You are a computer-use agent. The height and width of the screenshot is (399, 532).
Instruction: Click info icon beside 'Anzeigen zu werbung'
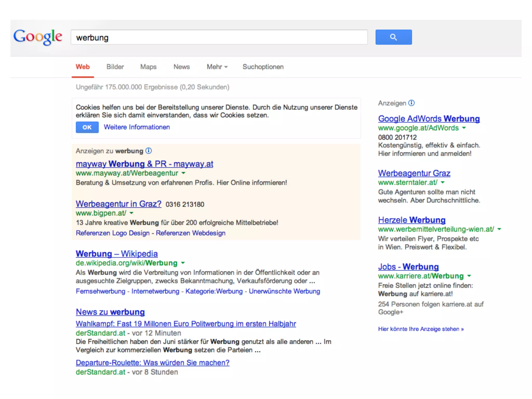click(149, 151)
